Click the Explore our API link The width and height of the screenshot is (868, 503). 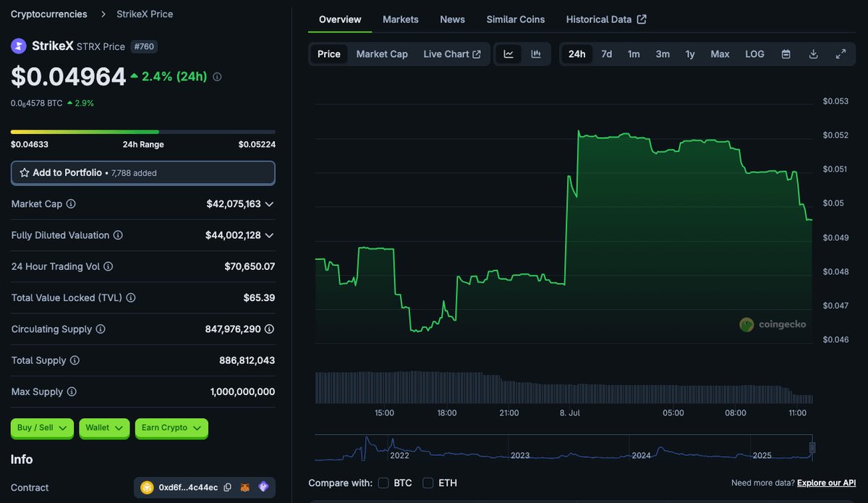(x=827, y=483)
